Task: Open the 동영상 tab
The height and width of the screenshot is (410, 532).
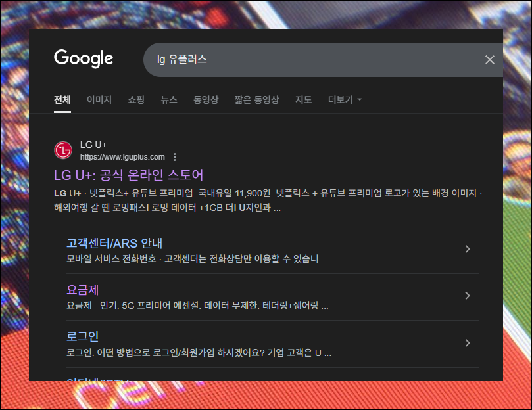Action: click(206, 100)
